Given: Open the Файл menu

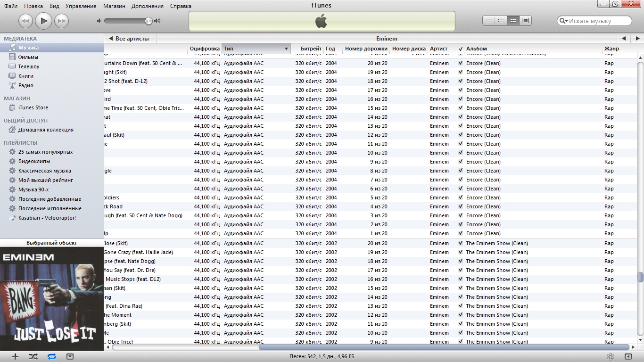Looking at the screenshot, I should click(x=11, y=6).
